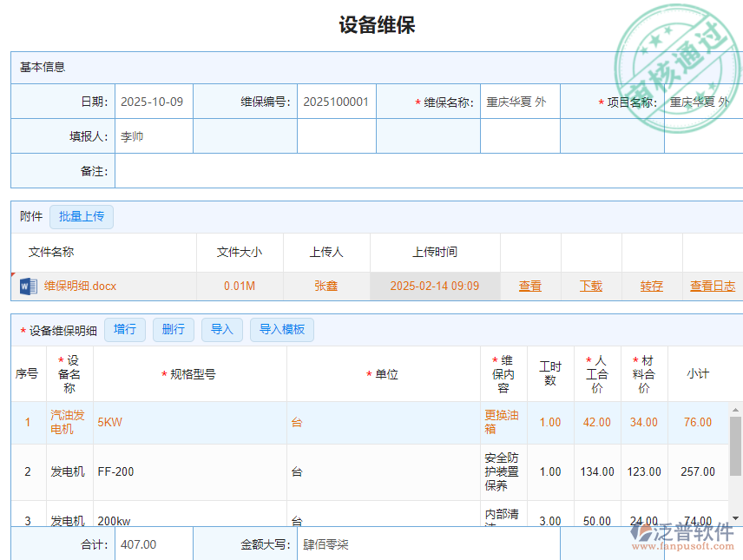
Task: Click the 更换油箱 maintenance content entry
Action: [502, 422]
